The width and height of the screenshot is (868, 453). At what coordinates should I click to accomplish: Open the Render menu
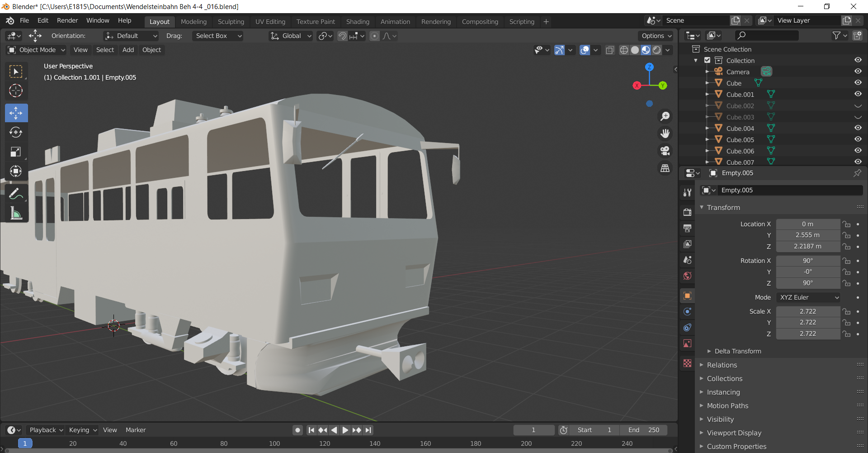click(x=67, y=21)
